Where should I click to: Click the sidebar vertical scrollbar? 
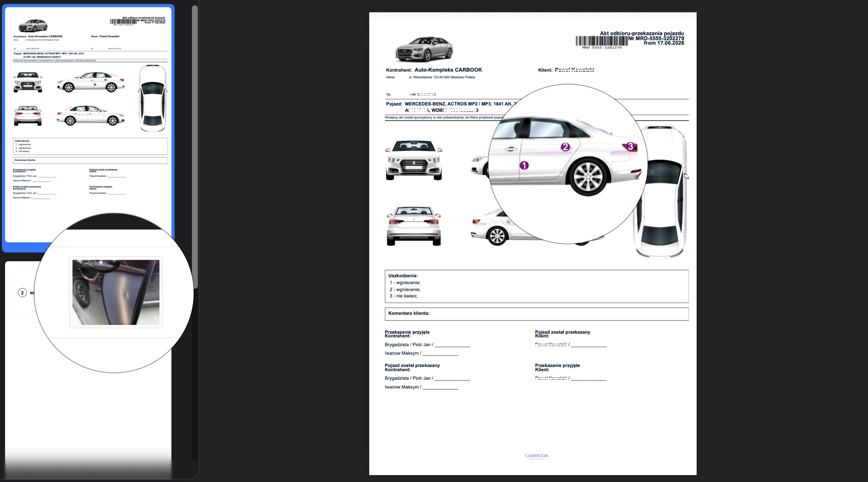tap(195, 147)
